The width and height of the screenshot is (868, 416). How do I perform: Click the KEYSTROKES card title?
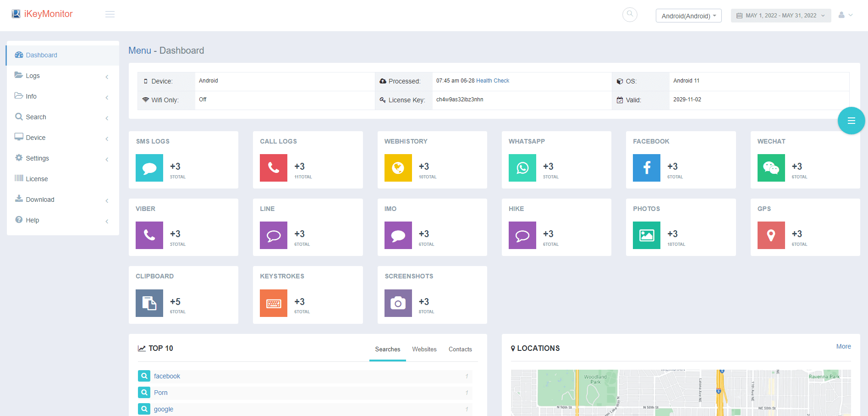tap(282, 276)
